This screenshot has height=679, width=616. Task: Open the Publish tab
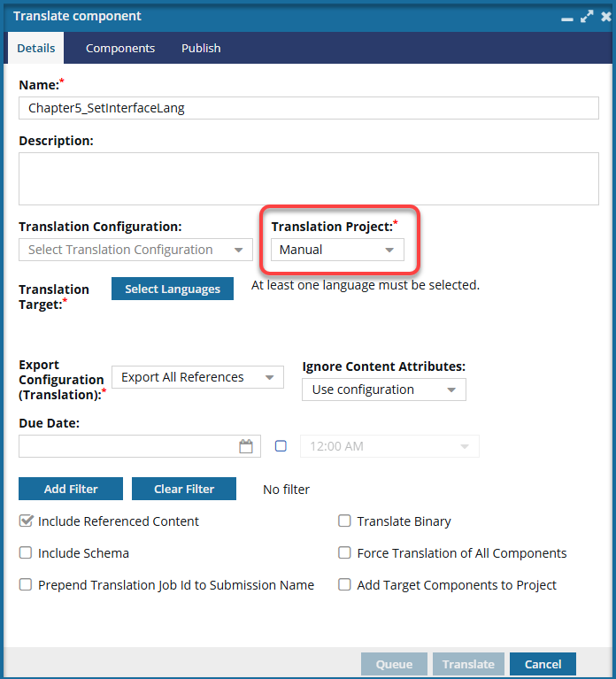[201, 49]
